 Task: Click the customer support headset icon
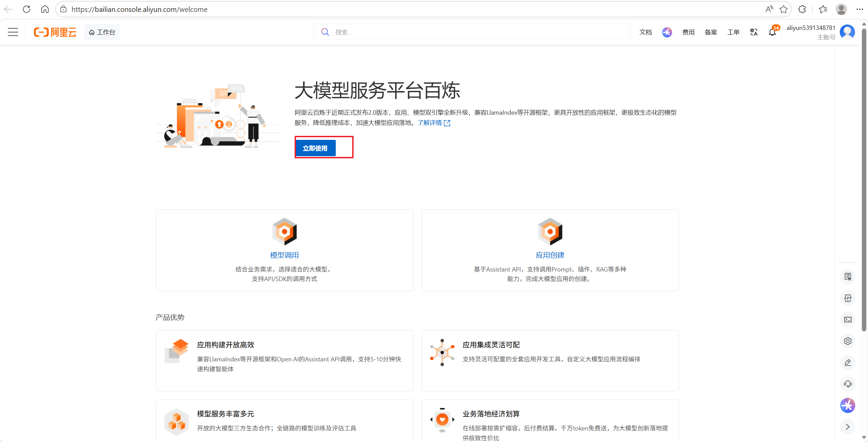pos(848,384)
